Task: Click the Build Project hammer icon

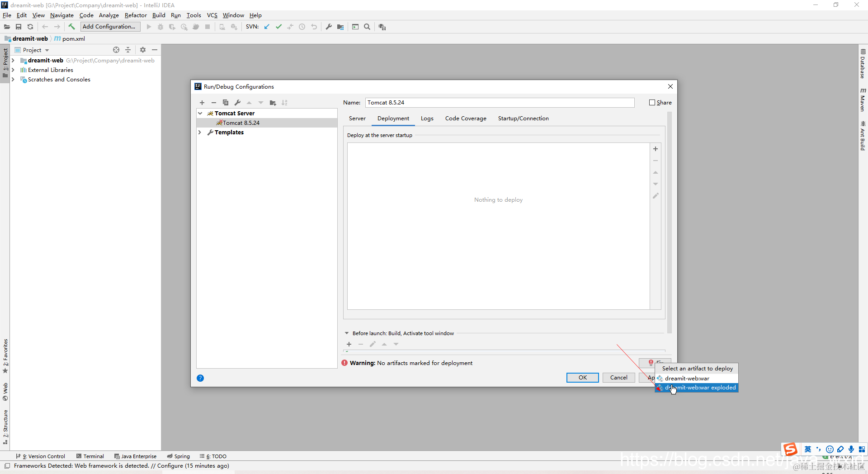Action: pos(71,27)
